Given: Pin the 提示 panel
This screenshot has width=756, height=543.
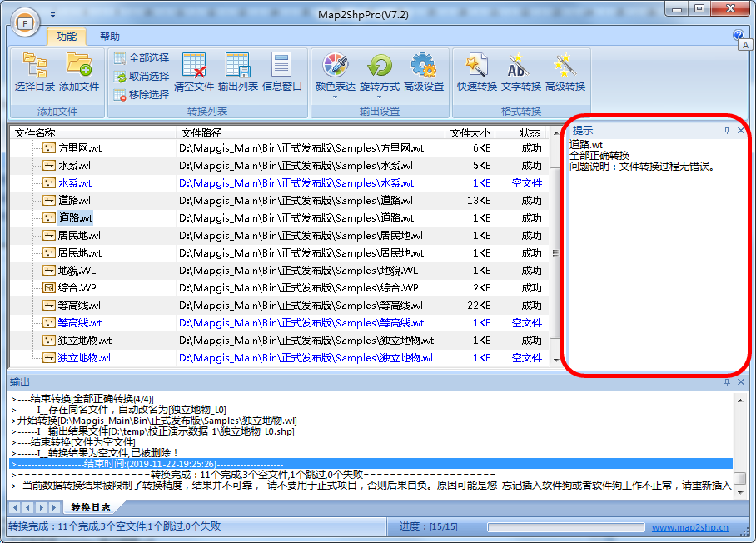Looking at the screenshot, I should [x=727, y=131].
